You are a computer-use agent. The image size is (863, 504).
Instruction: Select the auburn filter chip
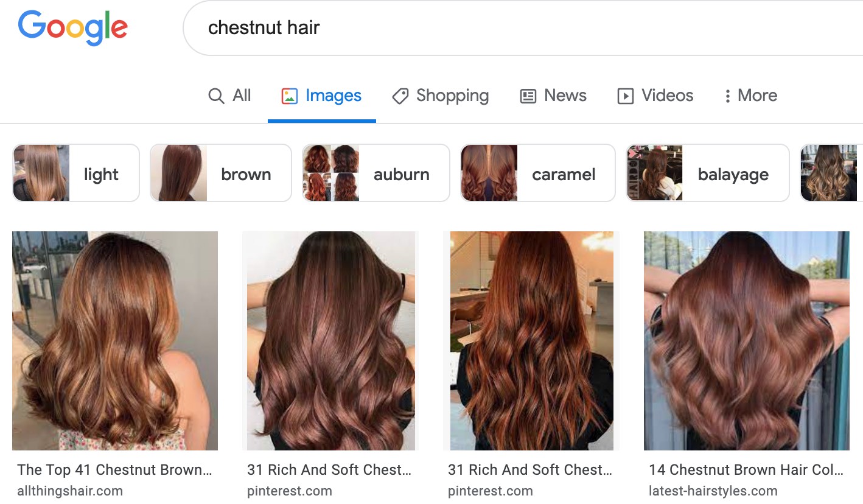coord(376,173)
